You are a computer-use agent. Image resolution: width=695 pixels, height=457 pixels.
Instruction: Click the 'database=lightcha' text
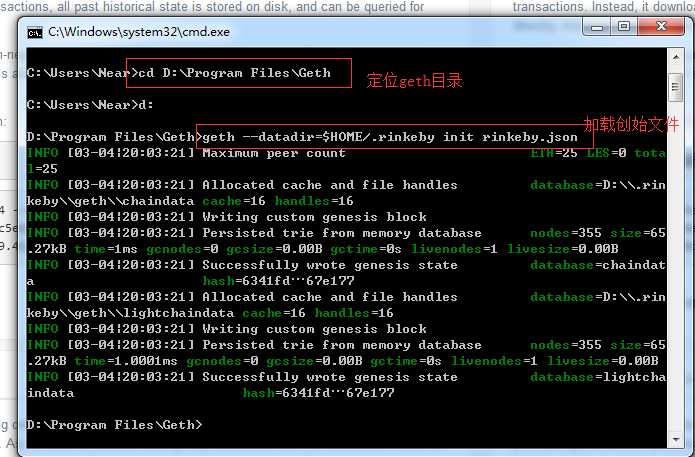point(598,377)
